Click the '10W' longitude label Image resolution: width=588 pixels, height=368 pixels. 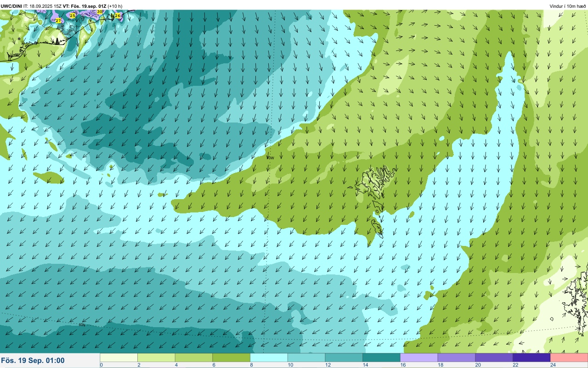[271, 157]
